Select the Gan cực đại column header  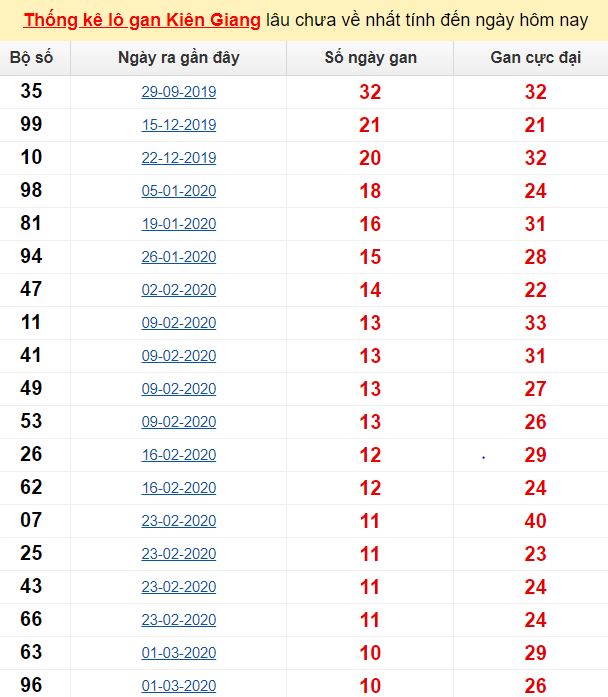tap(536, 58)
